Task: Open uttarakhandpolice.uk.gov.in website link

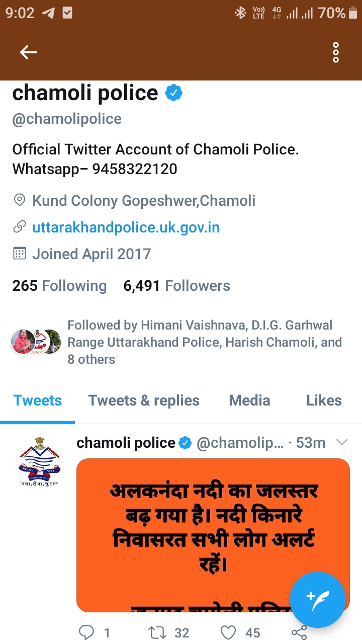Action: pos(126,227)
